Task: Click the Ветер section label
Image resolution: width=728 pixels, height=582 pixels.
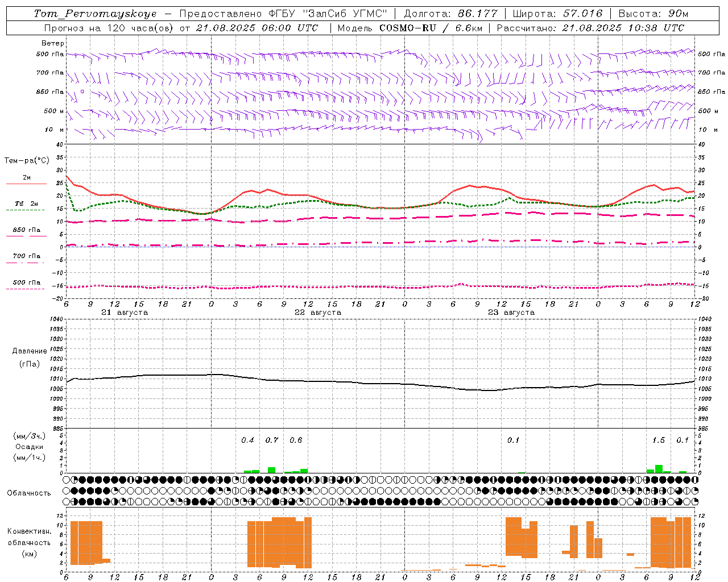Action: [53, 43]
